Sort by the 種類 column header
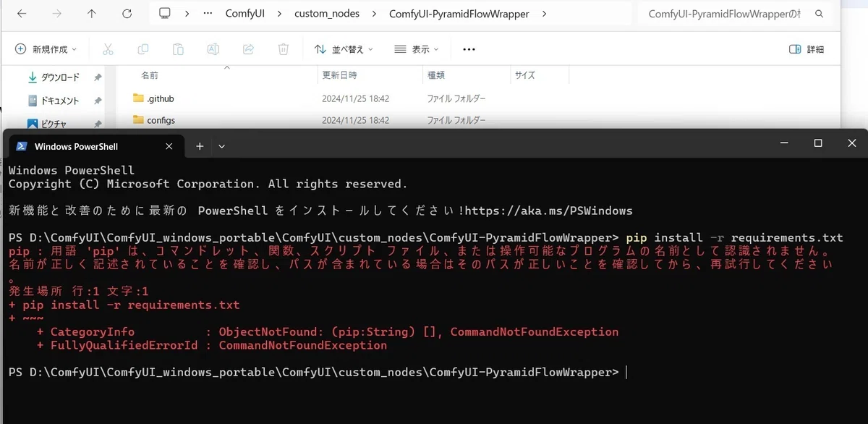 point(436,75)
